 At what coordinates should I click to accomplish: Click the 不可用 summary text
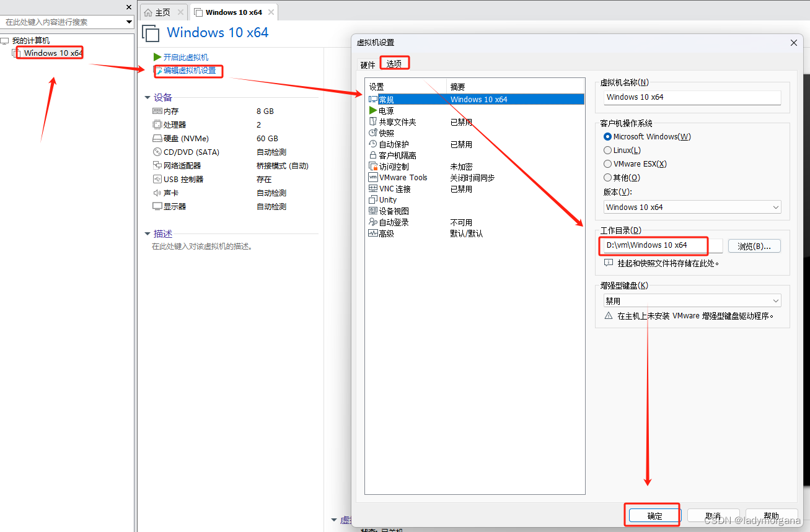[462, 222]
